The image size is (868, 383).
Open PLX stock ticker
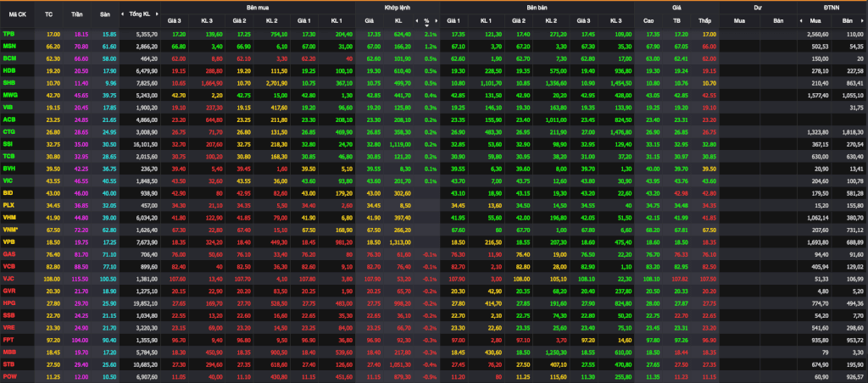click(8, 204)
